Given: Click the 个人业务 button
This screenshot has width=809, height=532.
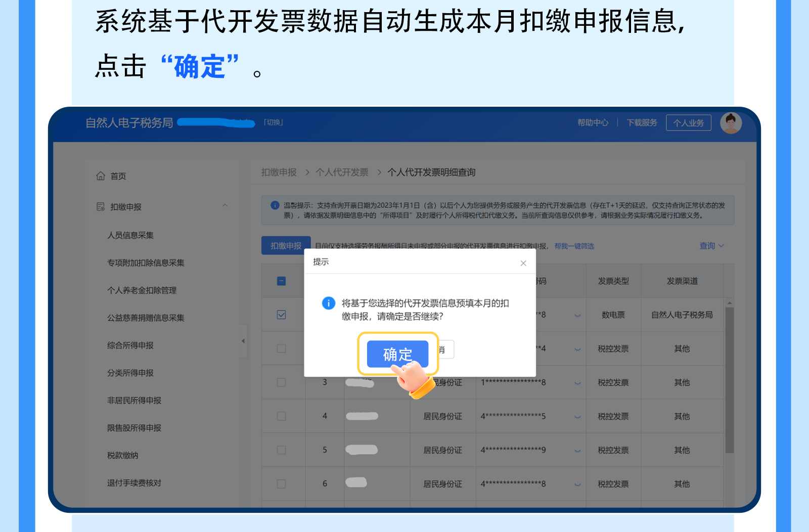Looking at the screenshot, I should click(688, 123).
